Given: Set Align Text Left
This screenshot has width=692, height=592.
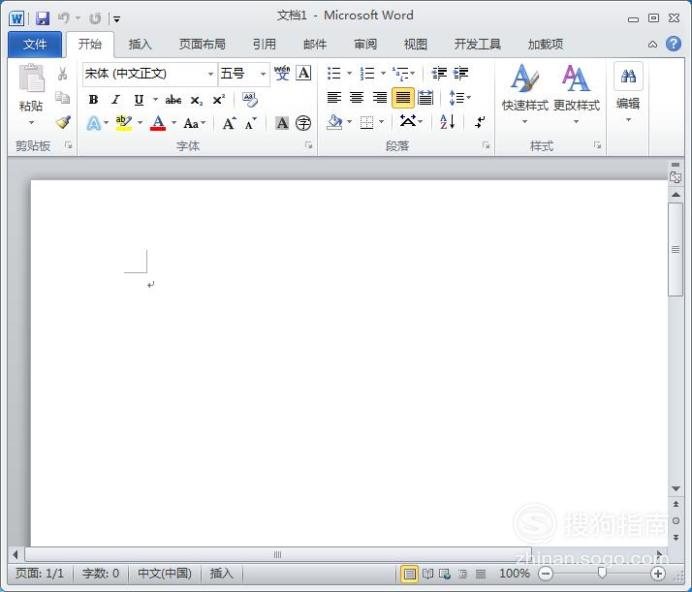Looking at the screenshot, I should [334, 97].
